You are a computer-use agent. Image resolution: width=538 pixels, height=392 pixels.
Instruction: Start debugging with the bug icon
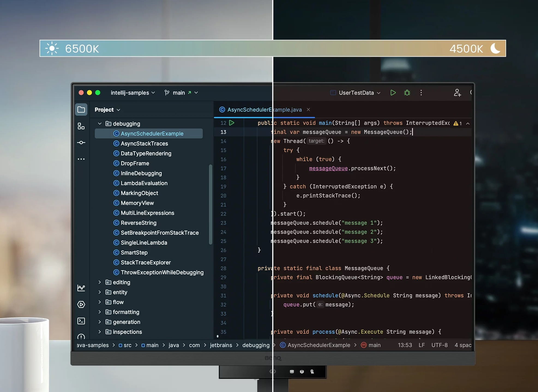click(x=407, y=93)
